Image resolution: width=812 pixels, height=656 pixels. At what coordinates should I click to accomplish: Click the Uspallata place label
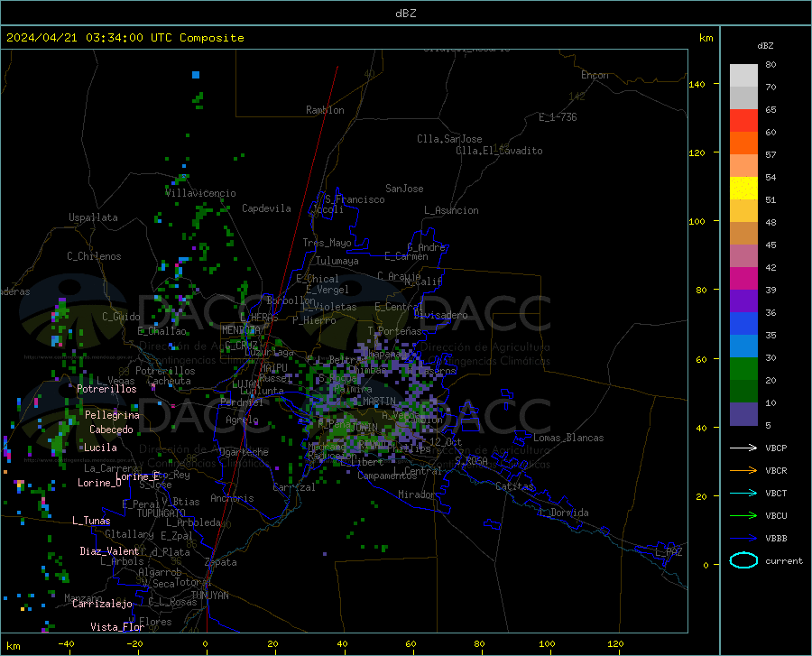93,217
